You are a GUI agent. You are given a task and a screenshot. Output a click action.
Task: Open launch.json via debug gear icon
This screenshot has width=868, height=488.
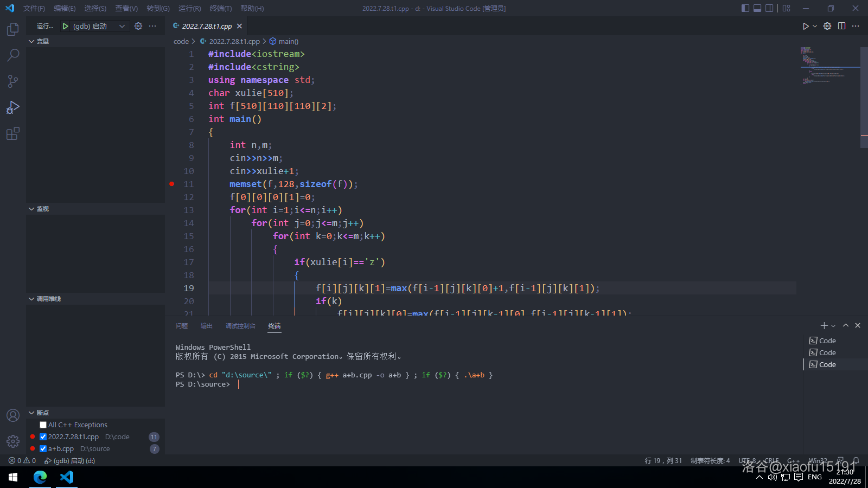[138, 26]
